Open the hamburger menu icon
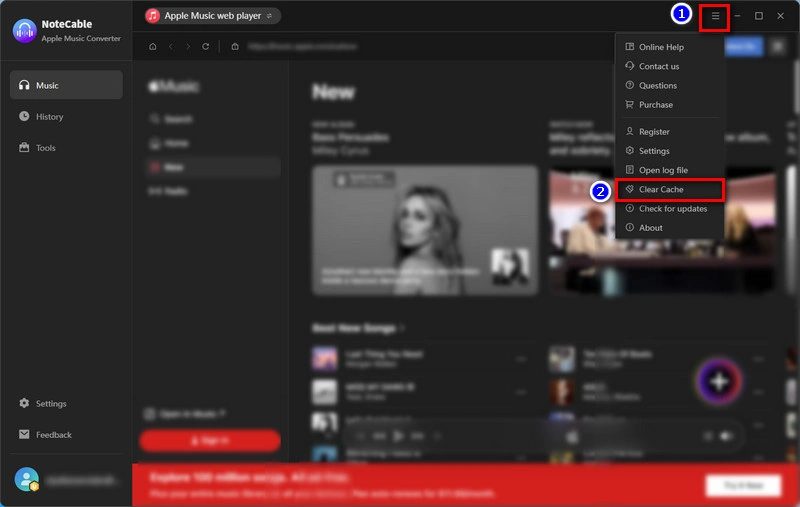800x507 pixels. [715, 16]
